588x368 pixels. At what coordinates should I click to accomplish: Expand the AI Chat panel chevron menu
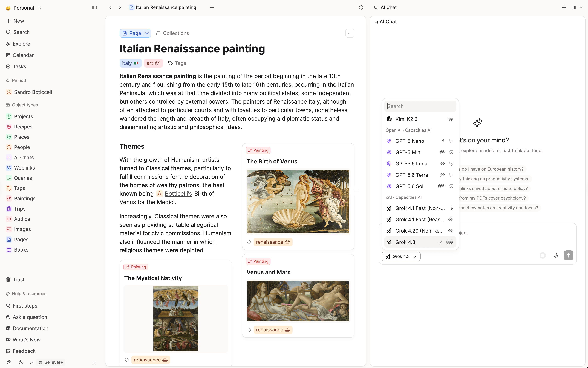pyautogui.click(x=581, y=8)
